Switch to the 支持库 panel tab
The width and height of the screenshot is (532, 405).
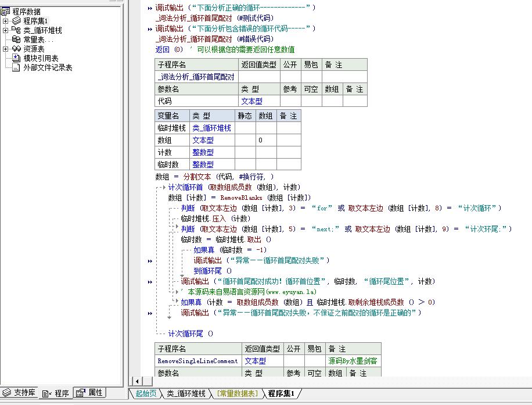[19, 393]
